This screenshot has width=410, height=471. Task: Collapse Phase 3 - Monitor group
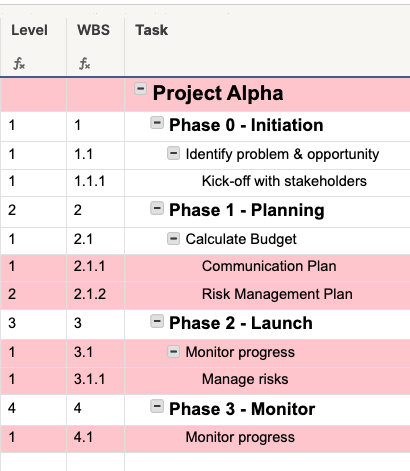[157, 407]
